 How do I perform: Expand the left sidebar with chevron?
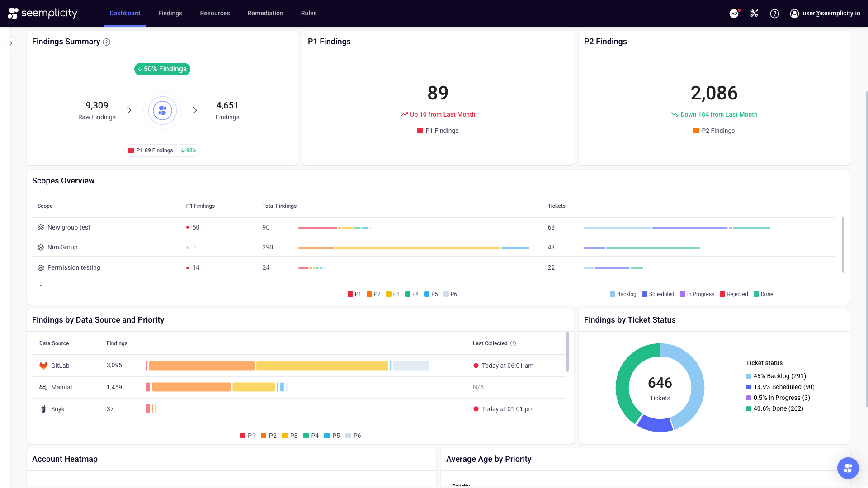(x=11, y=43)
